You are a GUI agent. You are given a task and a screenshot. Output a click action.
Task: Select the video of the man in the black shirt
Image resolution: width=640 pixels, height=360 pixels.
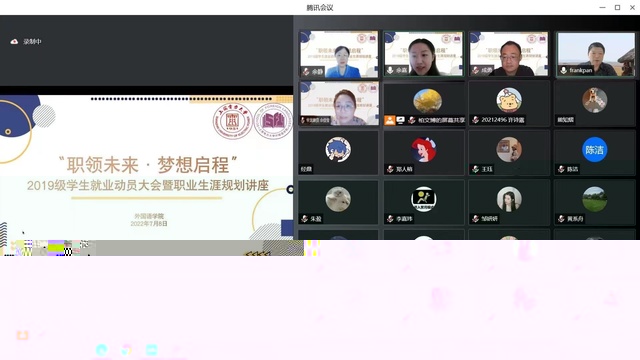point(509,54)
